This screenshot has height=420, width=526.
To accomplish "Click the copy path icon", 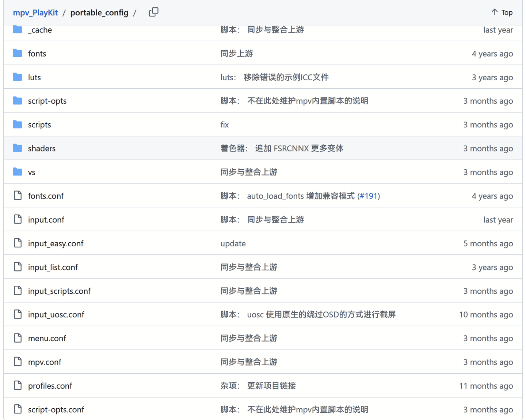I will tap(154, 12).
